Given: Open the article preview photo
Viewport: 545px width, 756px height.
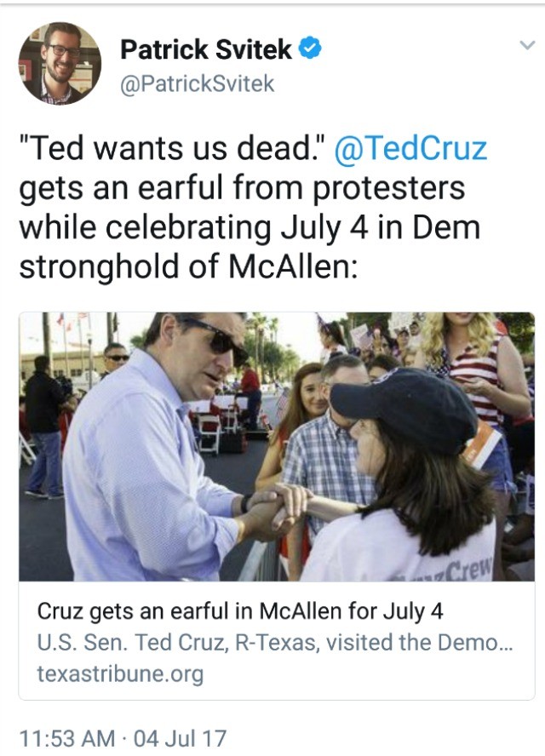Looking at the screenshot, I should pyautogui.click(x=277, y=446).
